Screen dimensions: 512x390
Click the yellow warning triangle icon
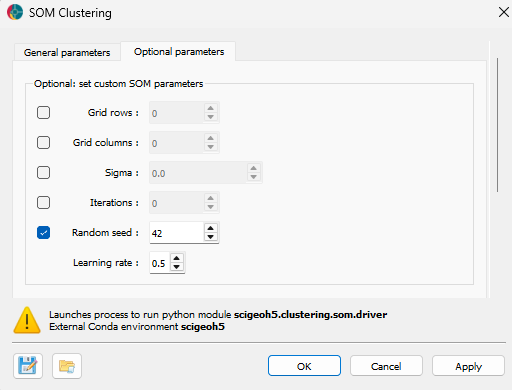point(27,320)
